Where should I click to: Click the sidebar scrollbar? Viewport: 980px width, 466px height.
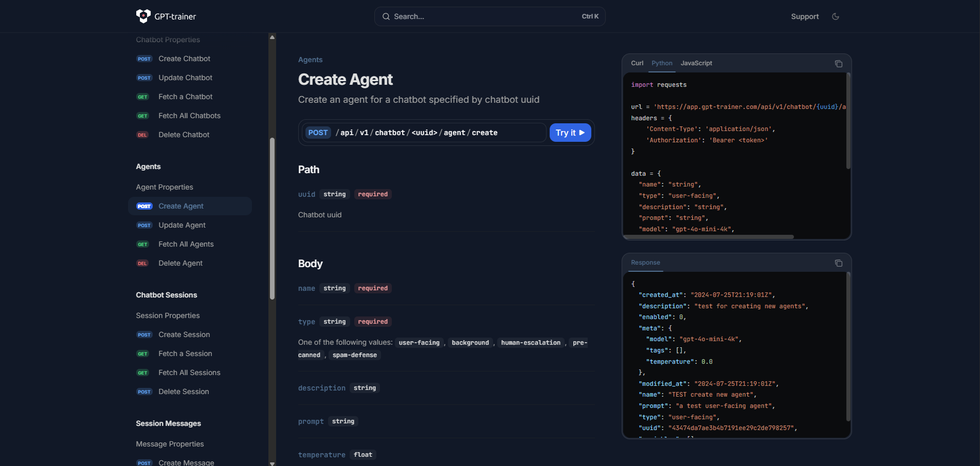(x=273, y=216)
